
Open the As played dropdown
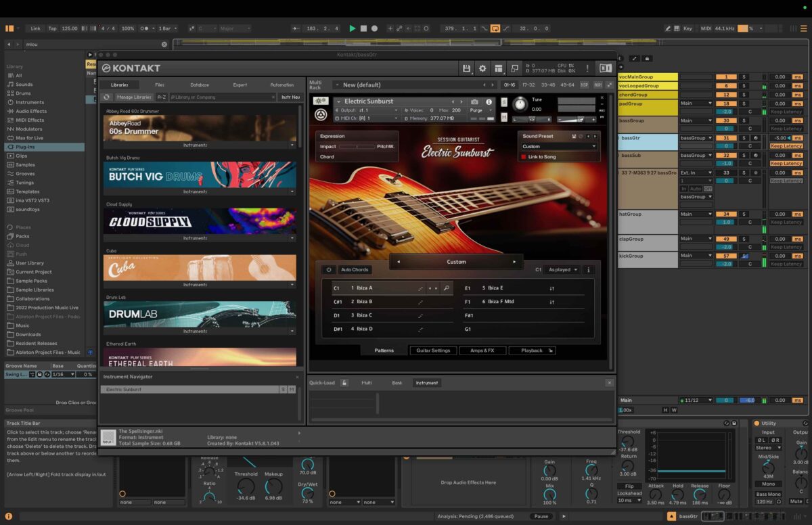(x=563, y=269)
